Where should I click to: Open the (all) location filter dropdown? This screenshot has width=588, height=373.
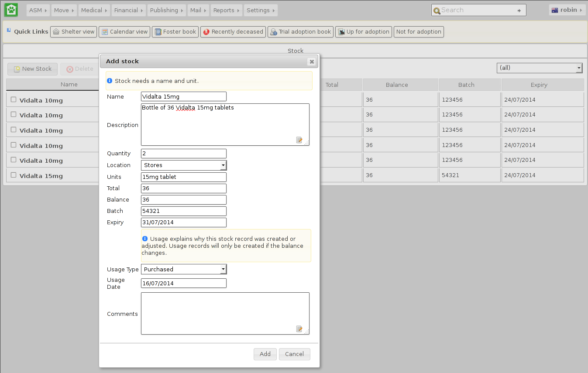[540, 68]
